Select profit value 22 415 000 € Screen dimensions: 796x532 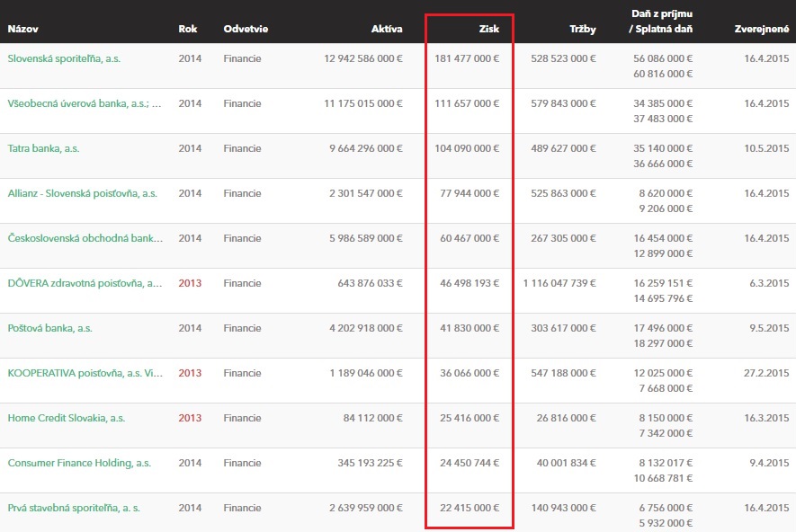470,508
